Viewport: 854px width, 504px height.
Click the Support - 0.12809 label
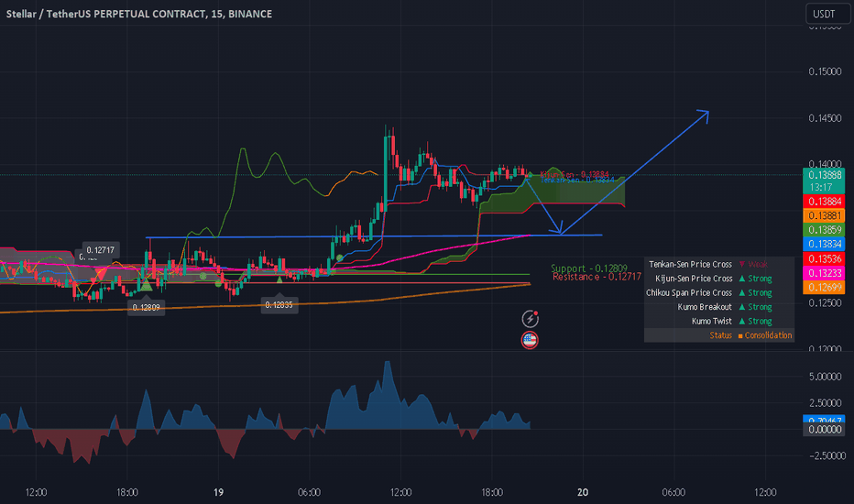pyautogui.click(x=589, y=268)
